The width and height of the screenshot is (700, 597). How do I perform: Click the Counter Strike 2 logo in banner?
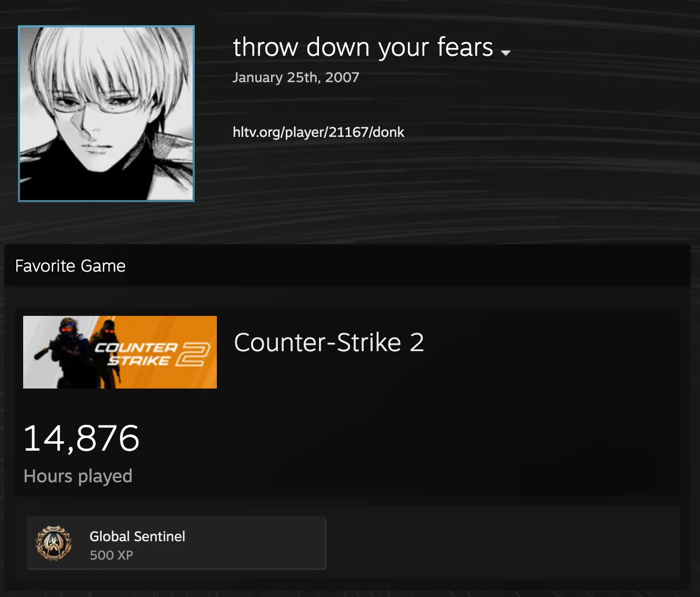coord(153,354)
